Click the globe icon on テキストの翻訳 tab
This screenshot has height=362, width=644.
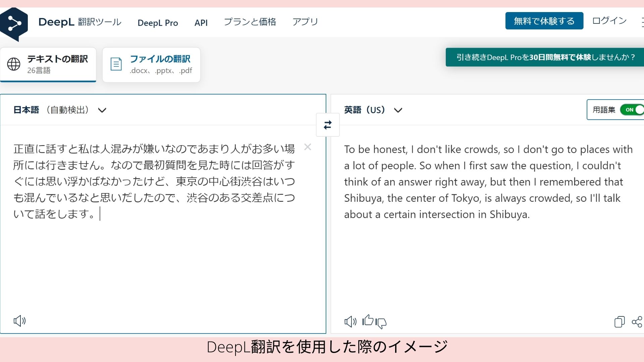tap(14, 64)
